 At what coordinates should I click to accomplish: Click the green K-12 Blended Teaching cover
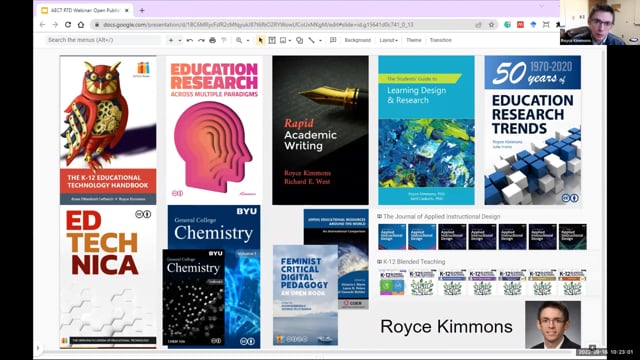(x=392, y=282)
